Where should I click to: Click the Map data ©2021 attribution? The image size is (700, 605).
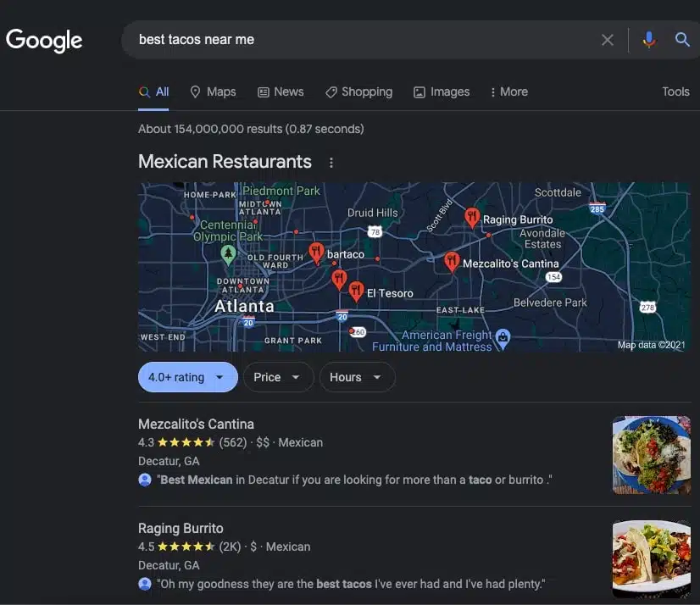651,345
